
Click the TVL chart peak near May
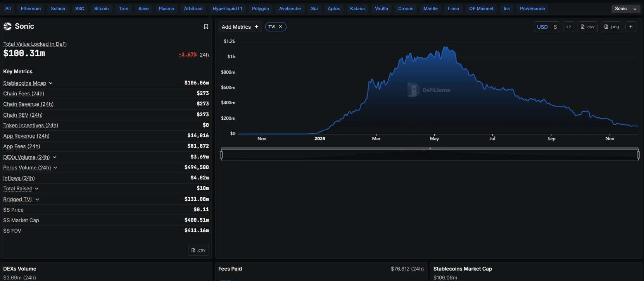pos(446,47)
